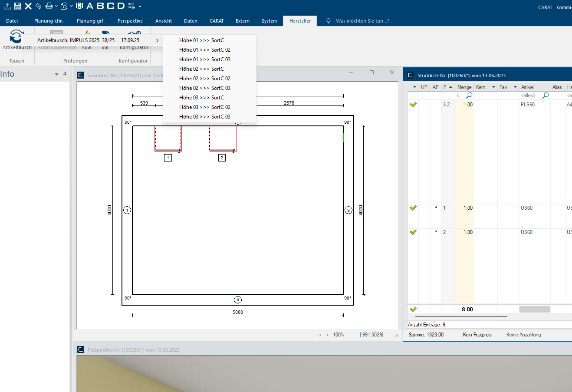
Task: Choose 'Höhe 02 >>> SortC 02' menu entry
Action: tap(204, 79)
